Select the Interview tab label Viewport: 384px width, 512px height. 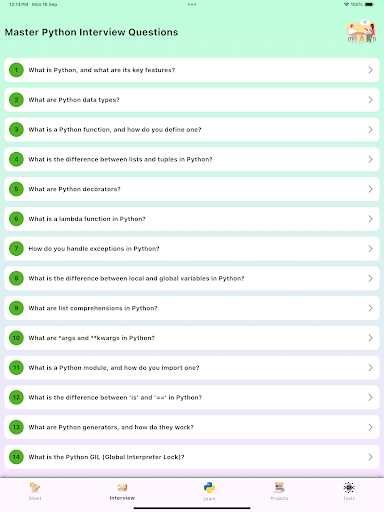click(x=122, y=498)
